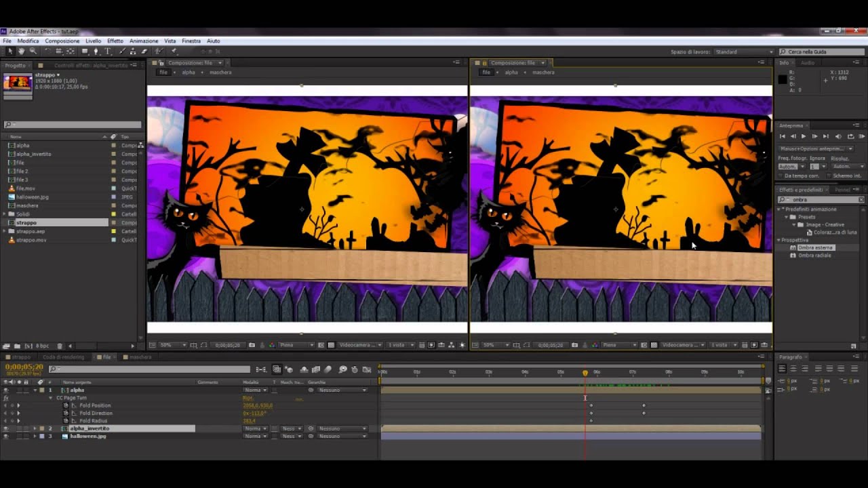The height and width of the screenshot is (488, 868).
Task: Click the RAM preview button
Action: [x=862, y=136]
